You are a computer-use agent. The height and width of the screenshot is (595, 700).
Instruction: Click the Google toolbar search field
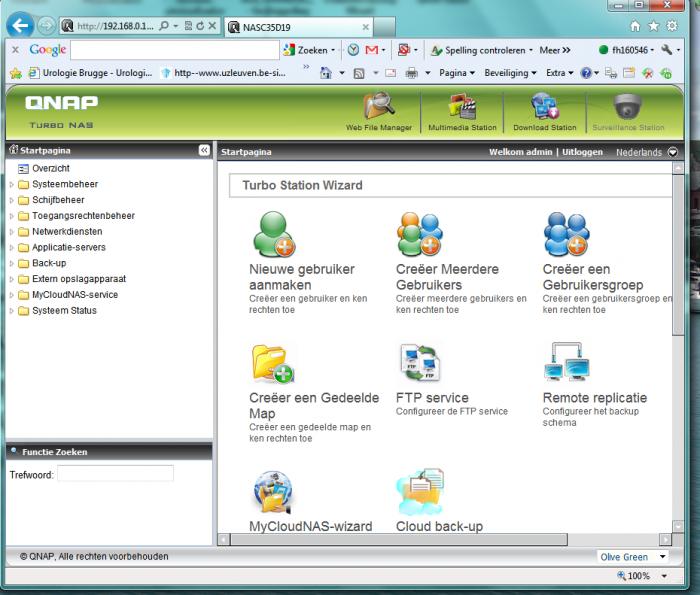pyautogui.click(x=175, y=50)
